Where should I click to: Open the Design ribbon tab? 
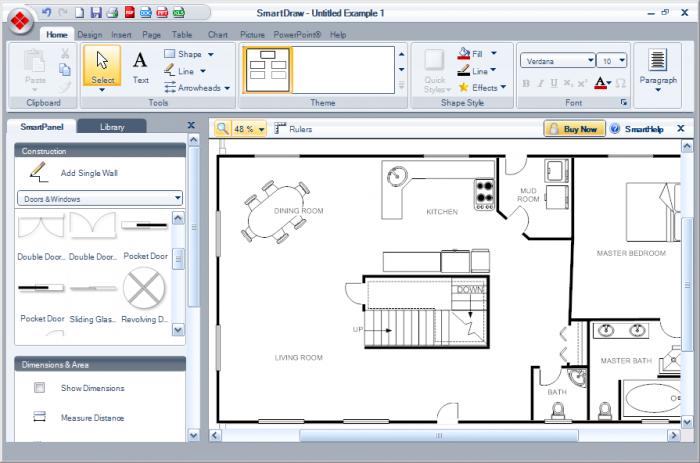[89, 34]
